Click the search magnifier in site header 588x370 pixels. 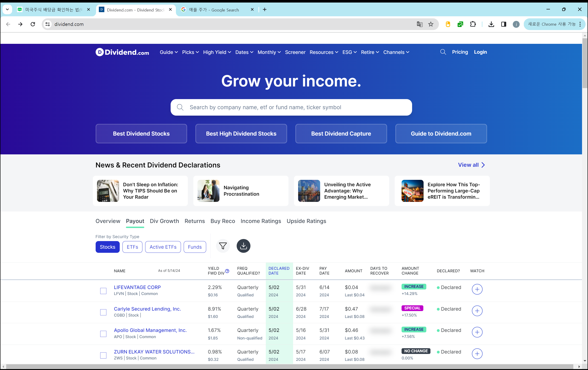[x=443, y=52]
